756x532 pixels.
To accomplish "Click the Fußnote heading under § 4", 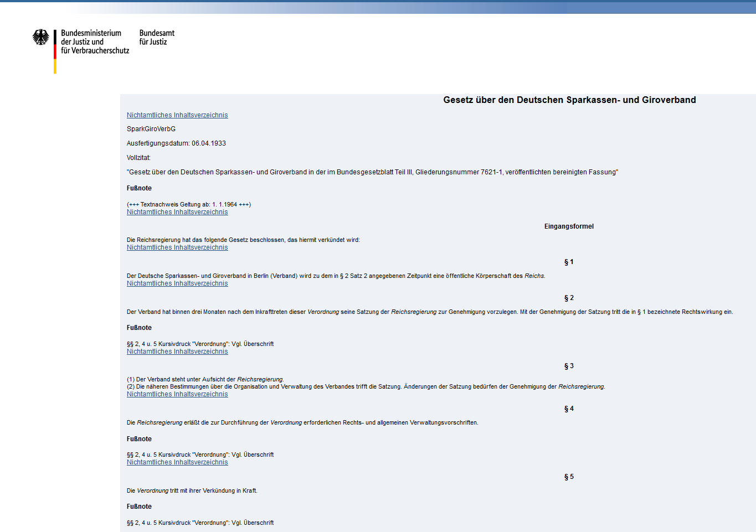I will [139, 439].
